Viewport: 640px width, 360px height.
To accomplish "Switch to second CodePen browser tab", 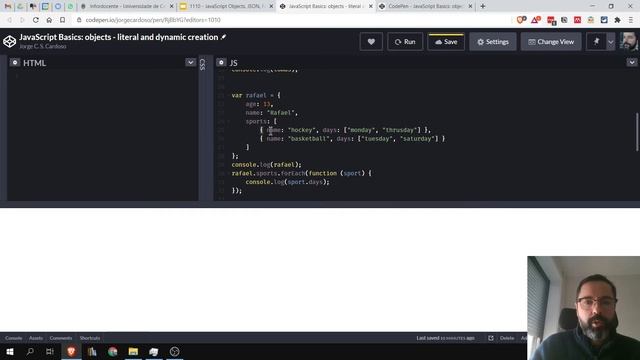I will tap(425, 6).
